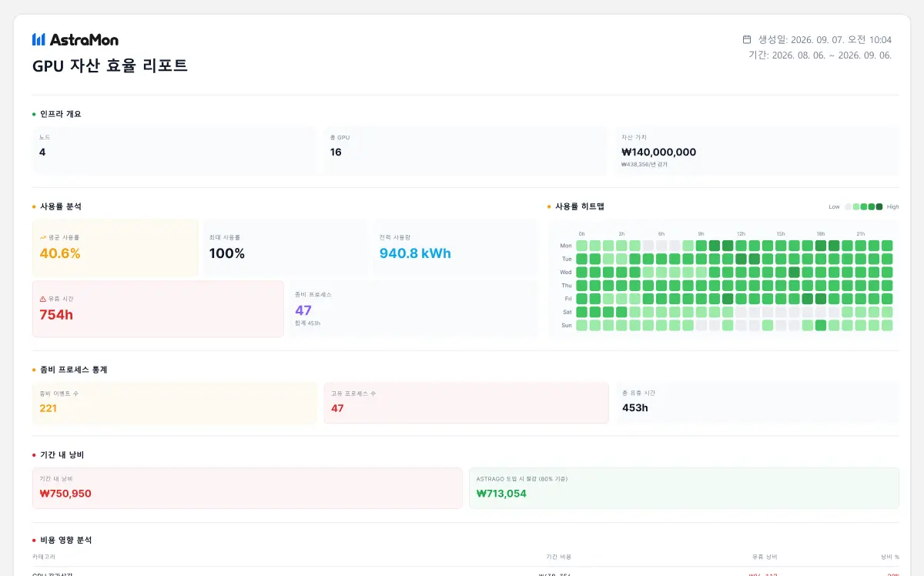Click the 인프라 개요 section heading

coord(61,114)
